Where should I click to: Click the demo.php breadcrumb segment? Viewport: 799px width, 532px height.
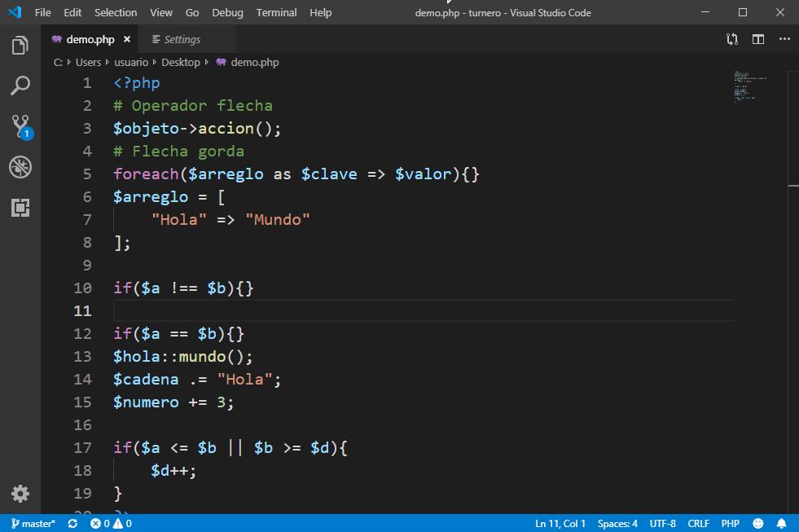(248, 62)
